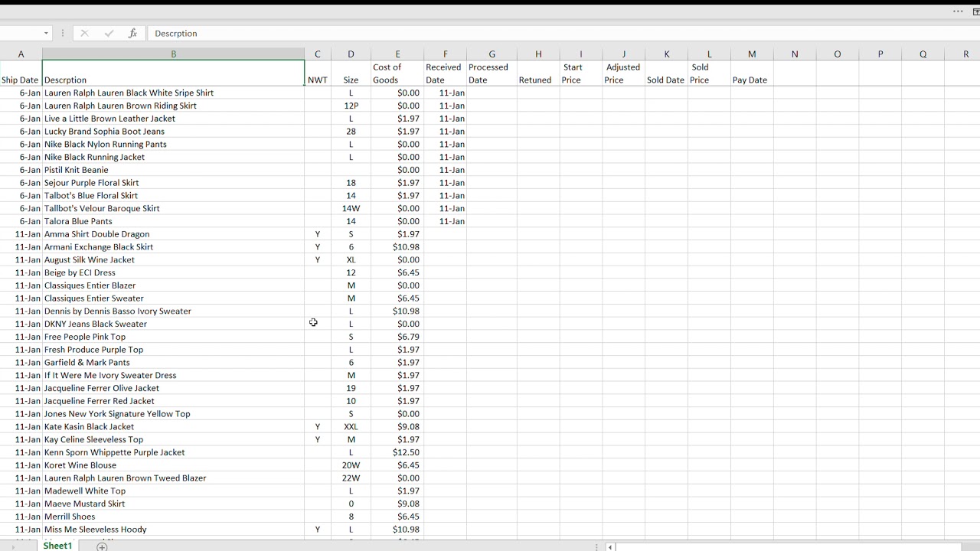Select the 12P size cell

(351, 106)
